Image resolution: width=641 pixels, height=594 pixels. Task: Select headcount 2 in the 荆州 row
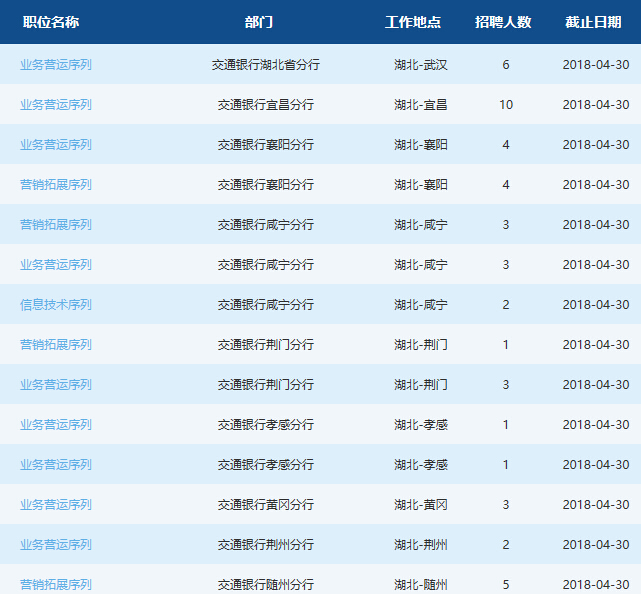click(x=506, y=545)
